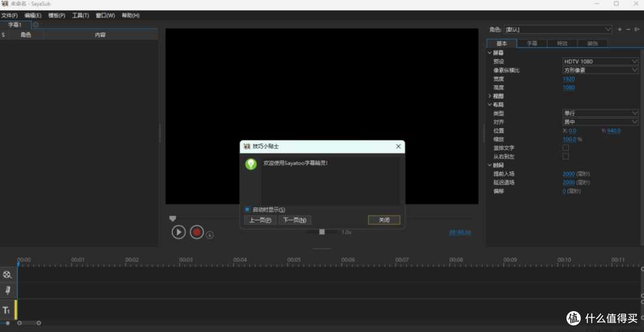Click the timeline playhead at 00:00
Viewport: 644px width, 332px height.
pos(18,264)
